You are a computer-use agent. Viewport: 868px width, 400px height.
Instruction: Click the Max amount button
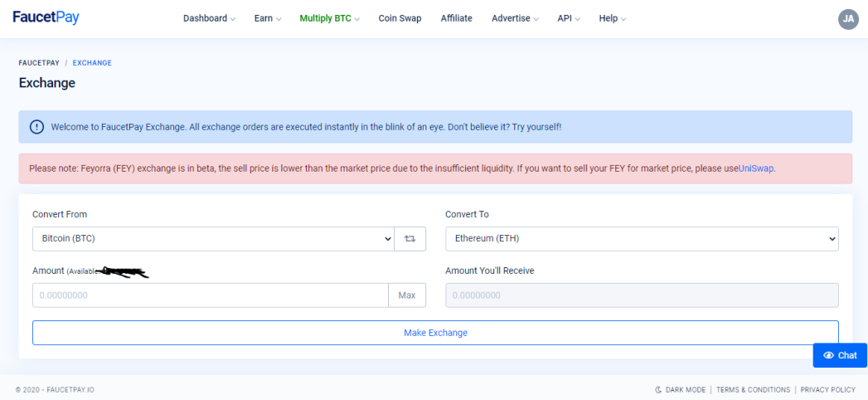pyautogui.click(x=407, y=295)
